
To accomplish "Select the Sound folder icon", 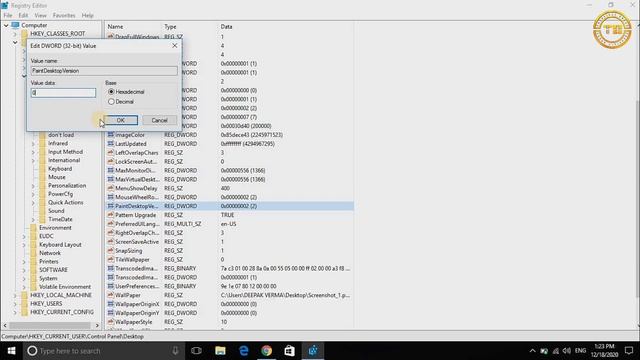I will [42, 211].
